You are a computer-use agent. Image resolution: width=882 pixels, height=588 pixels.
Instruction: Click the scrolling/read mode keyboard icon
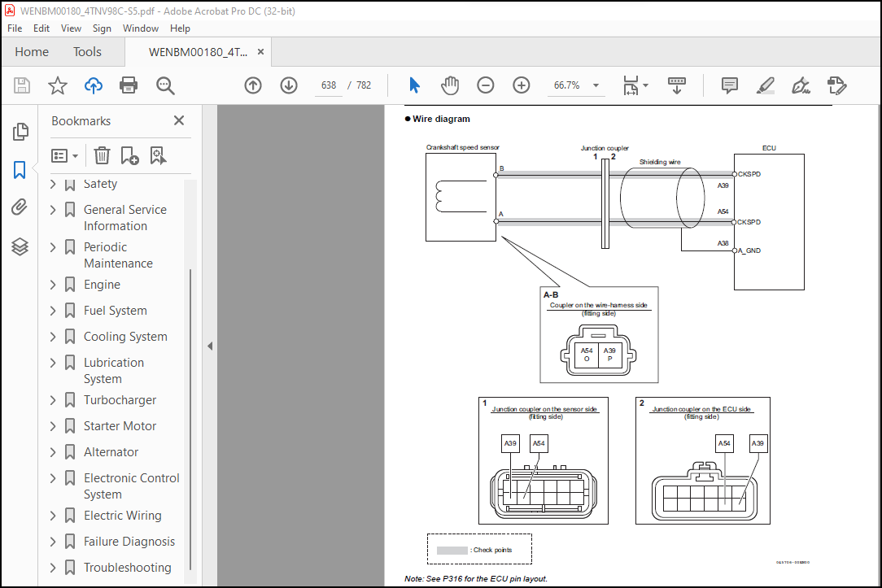(x=677, y=85)
